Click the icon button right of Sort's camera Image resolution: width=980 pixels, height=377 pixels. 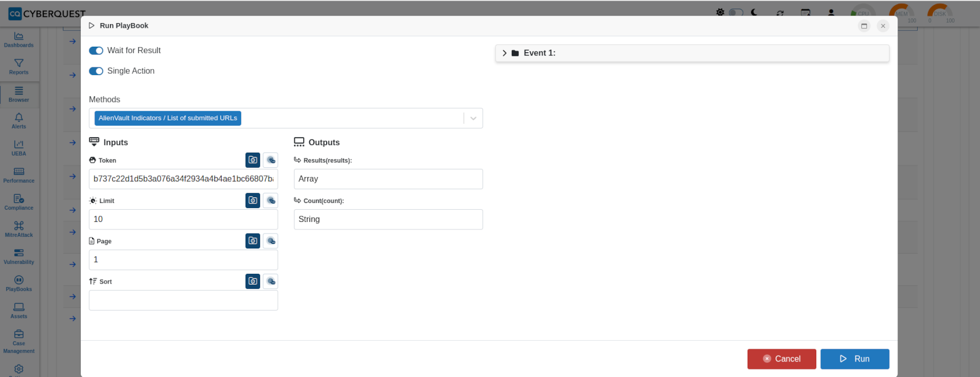[x=270, y=281]
